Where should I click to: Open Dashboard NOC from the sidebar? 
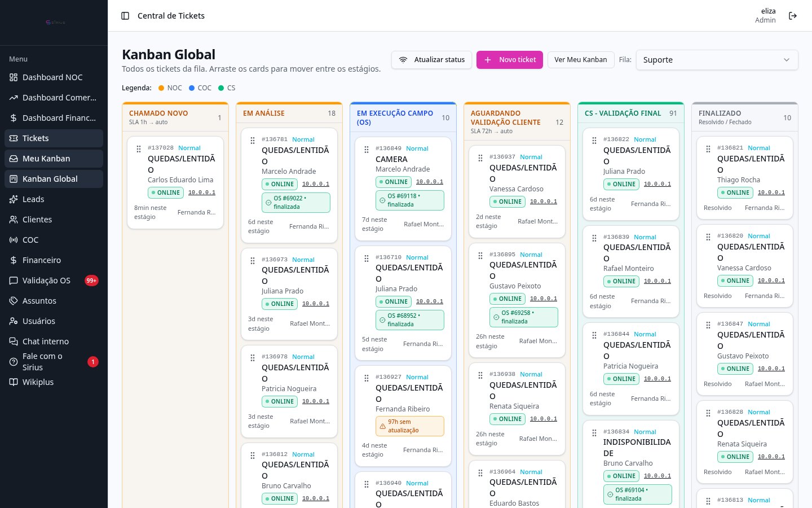coord(54,77)
